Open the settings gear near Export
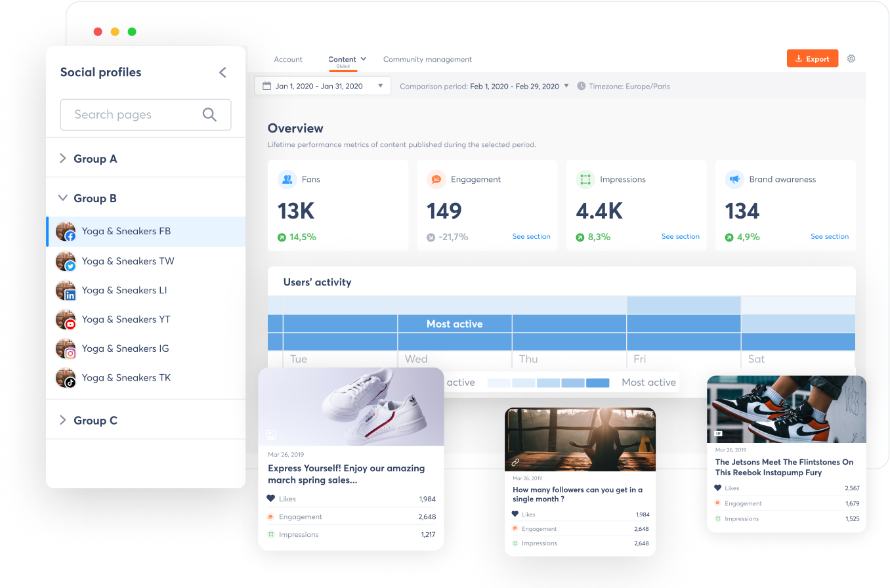 851,58
